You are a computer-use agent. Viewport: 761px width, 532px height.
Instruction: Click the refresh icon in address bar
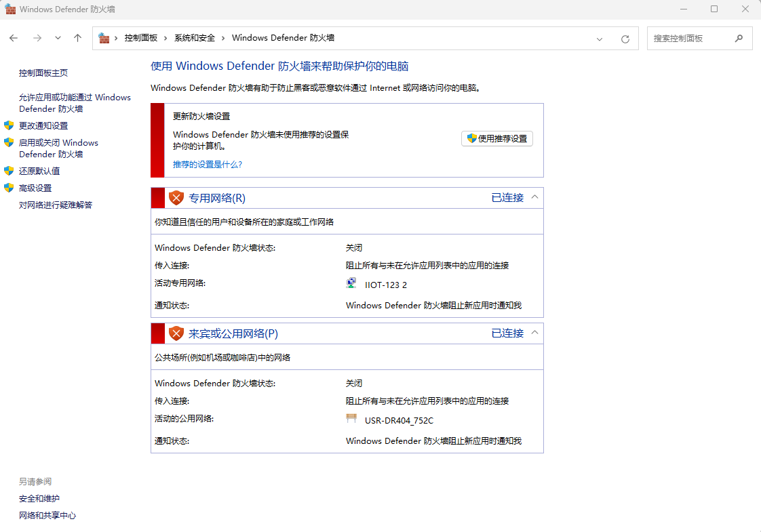point(625,39)
